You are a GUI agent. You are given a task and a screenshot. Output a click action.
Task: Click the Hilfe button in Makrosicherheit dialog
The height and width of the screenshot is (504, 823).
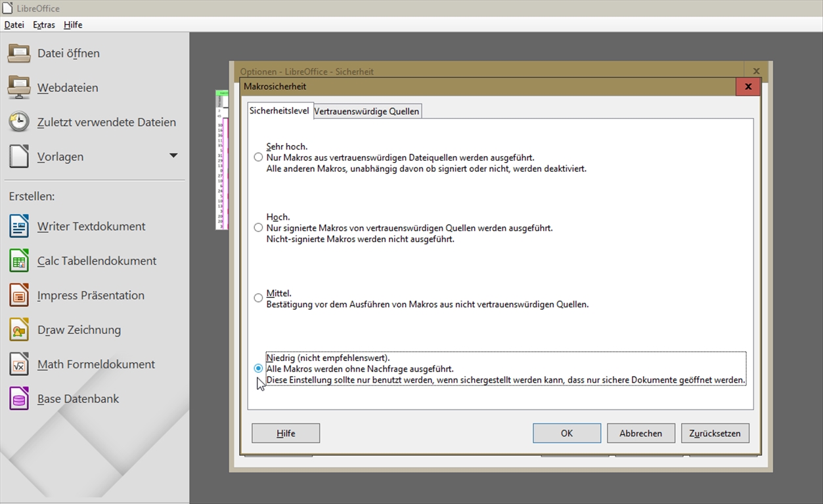coord(286,433)
